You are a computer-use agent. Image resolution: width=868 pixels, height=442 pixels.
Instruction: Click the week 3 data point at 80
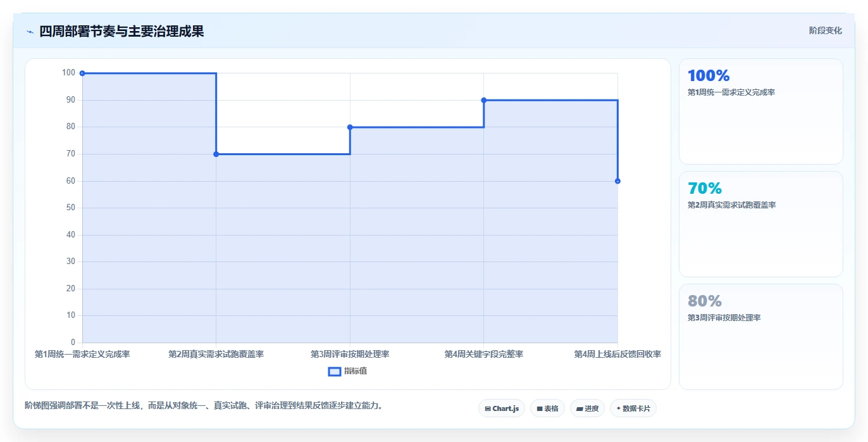click(350, 127)
